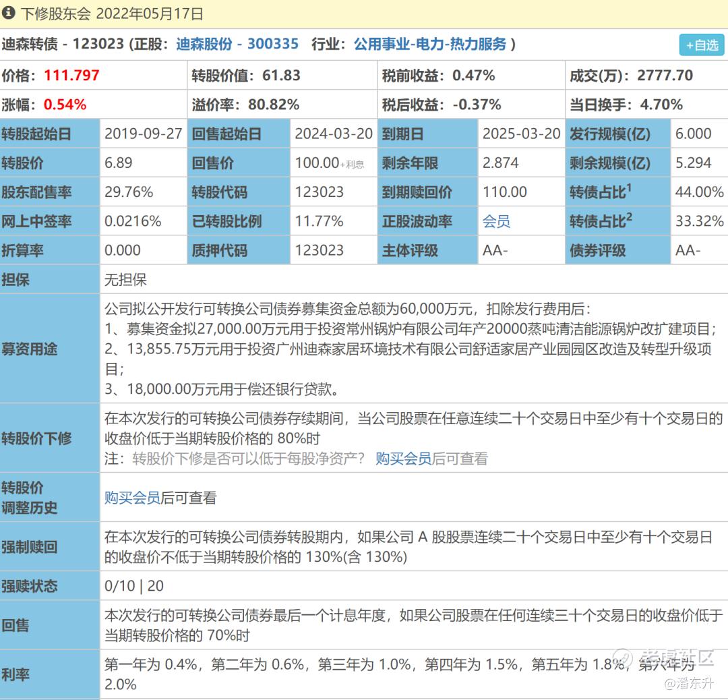Click the 主体评级 value AA-
Image resolution: width=728 pixels, height=700 pixels.
point(495,250)
